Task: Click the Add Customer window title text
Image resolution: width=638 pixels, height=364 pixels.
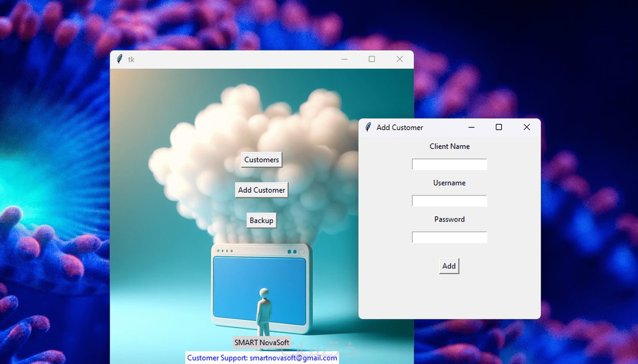Action: point(400,128)
